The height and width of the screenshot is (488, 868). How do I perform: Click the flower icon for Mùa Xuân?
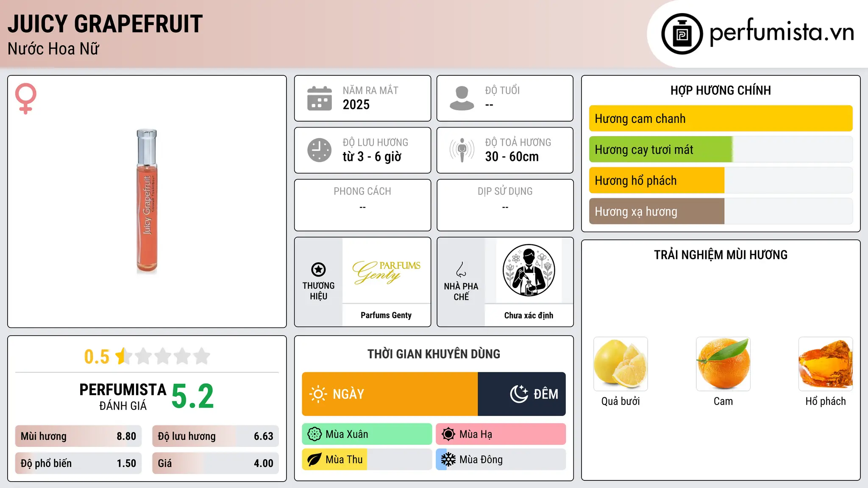[x=314, y=434]
